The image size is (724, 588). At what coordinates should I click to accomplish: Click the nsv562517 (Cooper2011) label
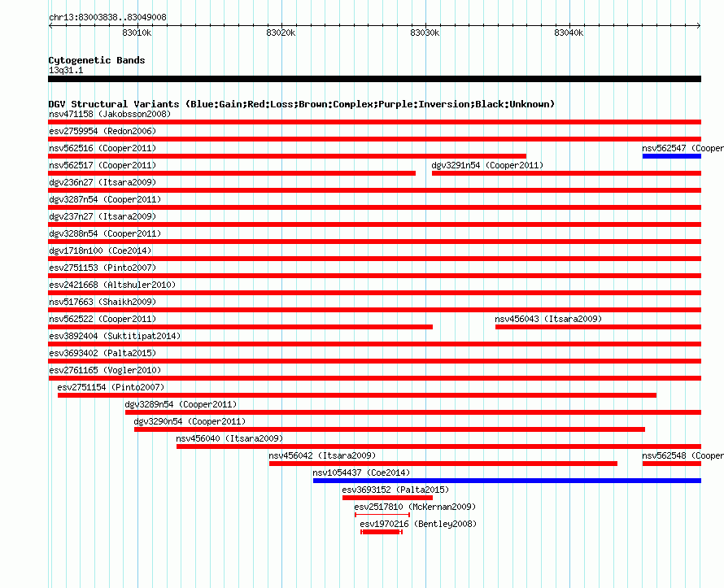[102, 165]
